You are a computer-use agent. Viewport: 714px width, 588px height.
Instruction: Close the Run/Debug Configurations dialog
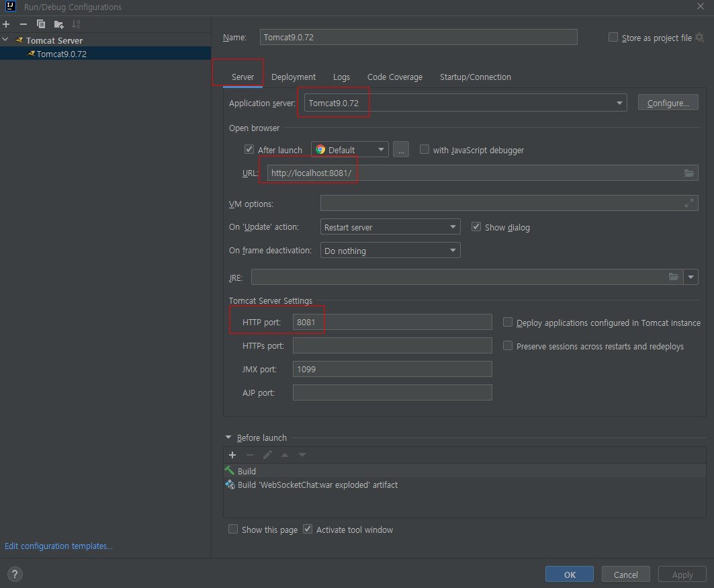701,6
